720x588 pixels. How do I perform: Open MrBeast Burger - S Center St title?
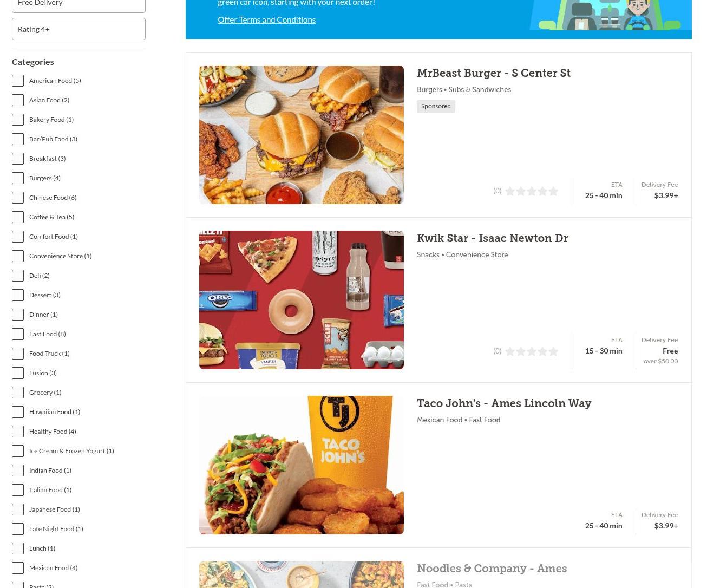pos(494,73)
